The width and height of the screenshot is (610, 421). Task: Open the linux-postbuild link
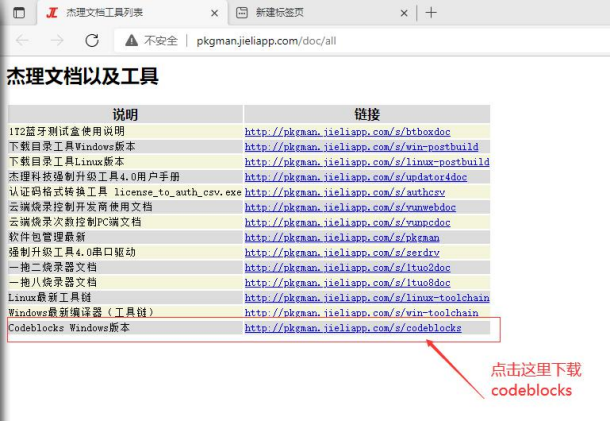click(x=367, y=162)
